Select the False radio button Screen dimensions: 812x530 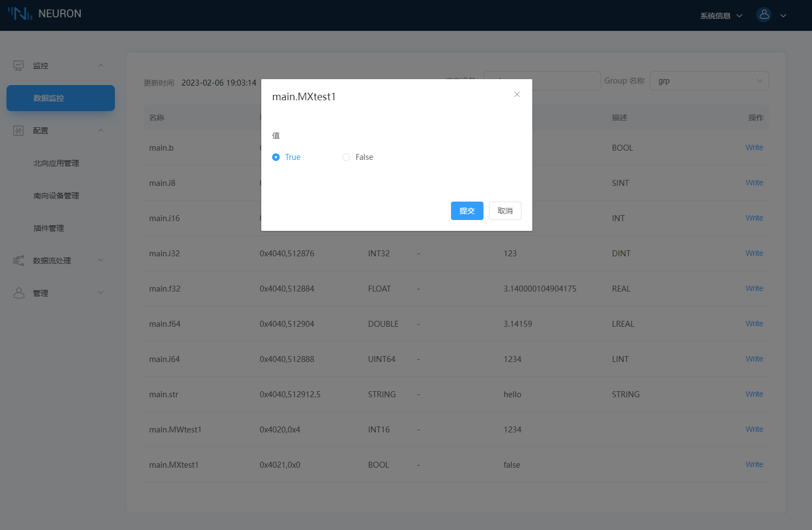(x=346, y=157)
